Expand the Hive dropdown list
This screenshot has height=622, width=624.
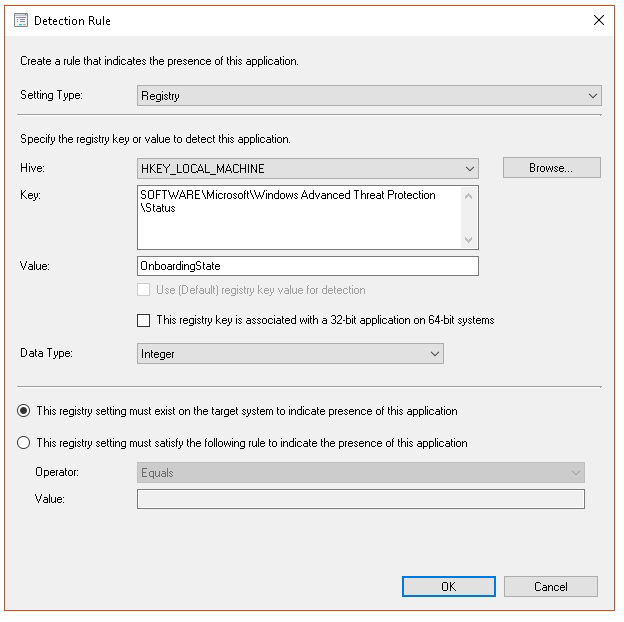[x=307, y=168]
